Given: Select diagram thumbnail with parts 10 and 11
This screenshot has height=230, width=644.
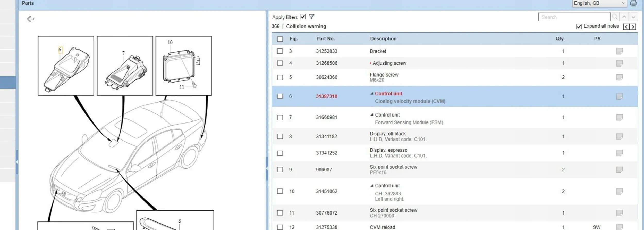Looking at the screenshot, I should point(184,66).
